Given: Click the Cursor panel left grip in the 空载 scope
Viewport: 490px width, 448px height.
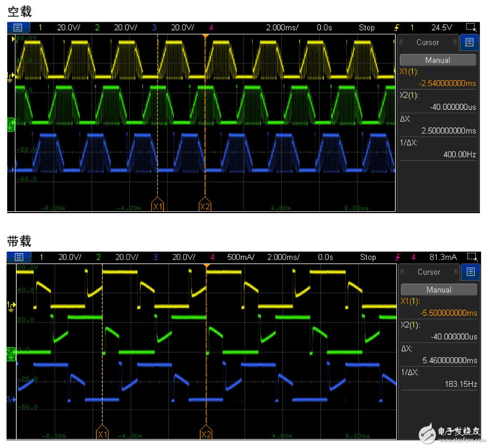Looking at the screenshot, I should tap(401, 42).
